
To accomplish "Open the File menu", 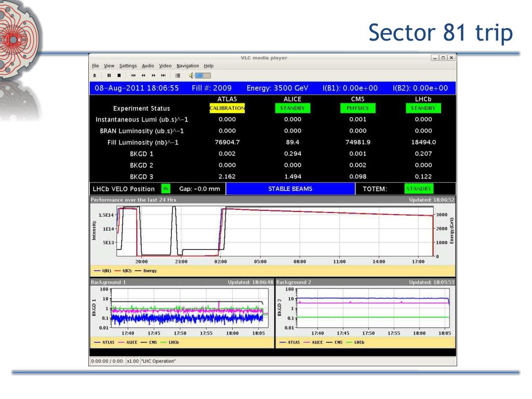I will point(96,66).
